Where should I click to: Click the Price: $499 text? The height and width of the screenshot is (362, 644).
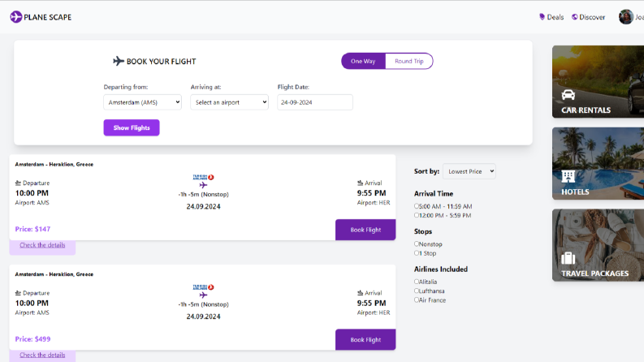(32, 339)
